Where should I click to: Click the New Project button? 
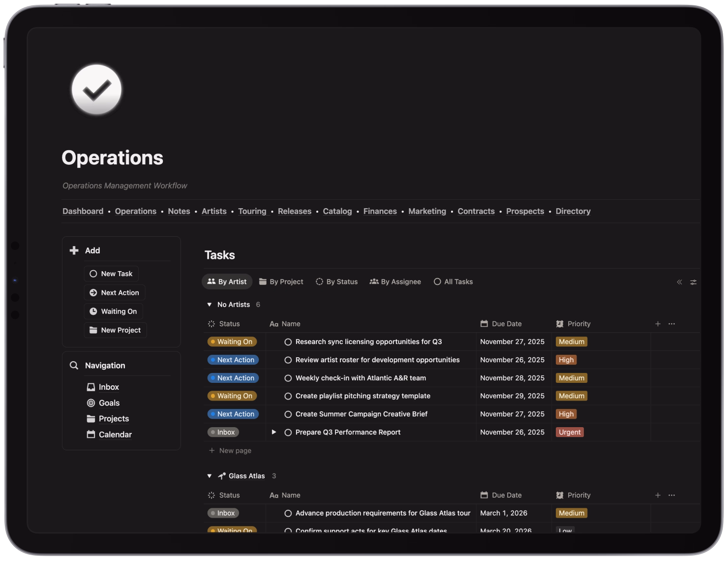point(116,330)
